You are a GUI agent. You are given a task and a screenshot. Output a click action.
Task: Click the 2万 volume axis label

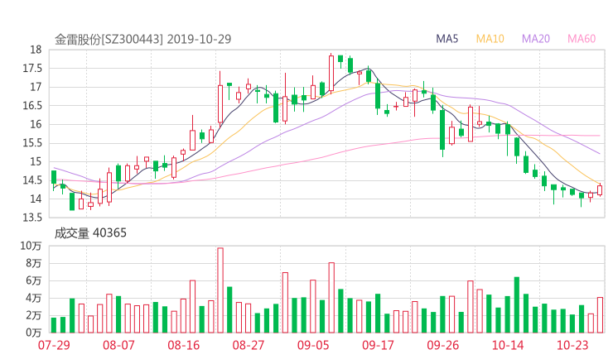[x=34, y=315]
